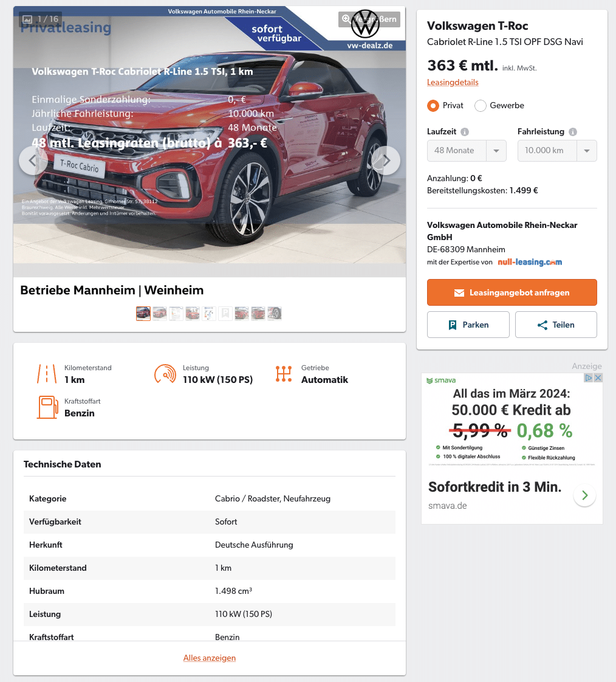This screenshot has width=616, height=682.
Task: Expand technical data via Alles anzeigen
Action: [x=210, y=658]
